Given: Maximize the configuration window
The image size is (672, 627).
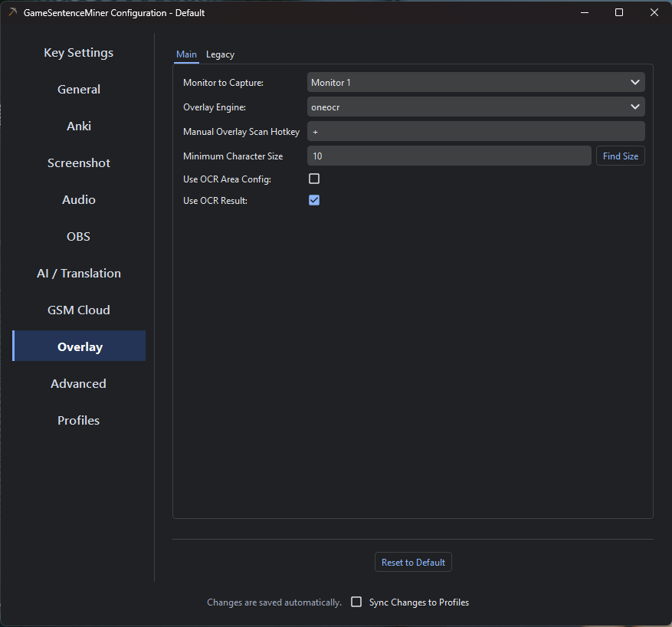Looking at the screenshot, I should pyautogui.click(x=619, y=12).
